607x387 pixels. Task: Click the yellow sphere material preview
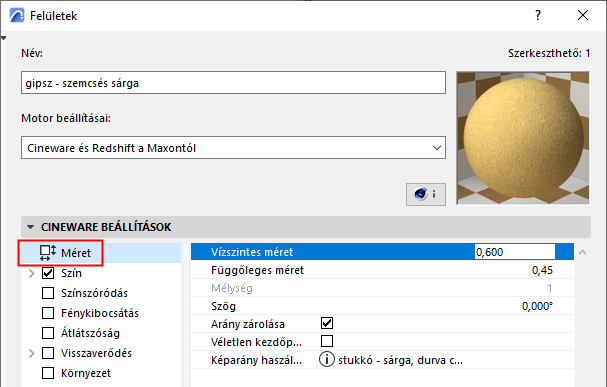pyautogui.click(x=523, y=138)
